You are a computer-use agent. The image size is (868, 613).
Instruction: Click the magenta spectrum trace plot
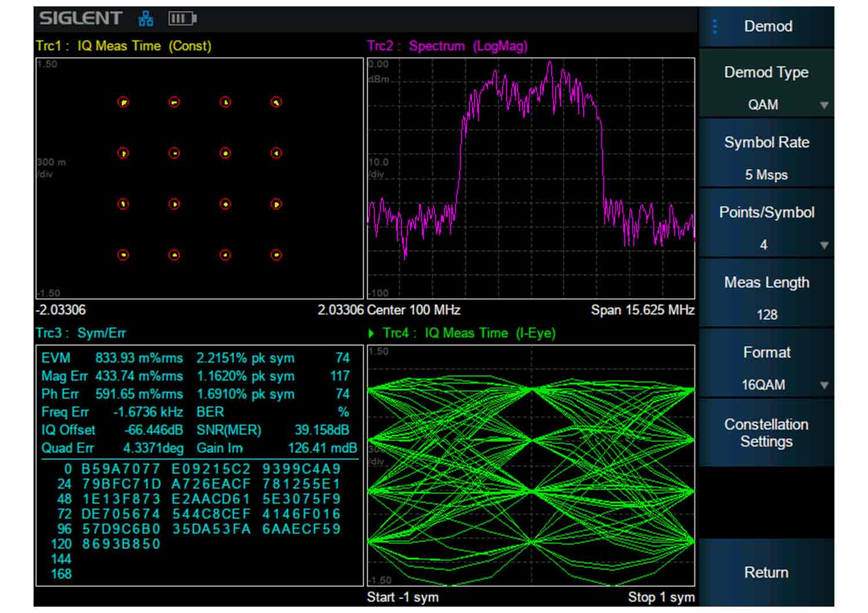pyautogui.click(x=531, y=178)
